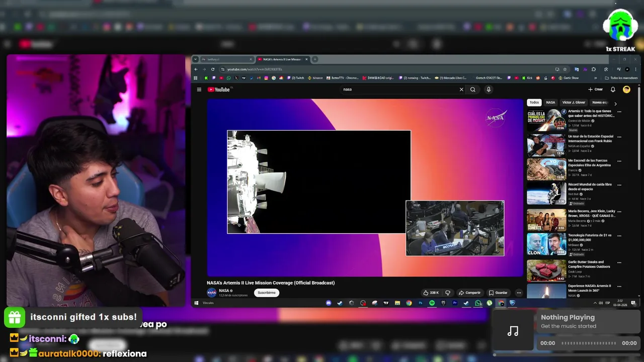Open the Garlic Show bookmark
This screenshot has width=644, height=362.
pyautogui.click(x=568, y=78)
